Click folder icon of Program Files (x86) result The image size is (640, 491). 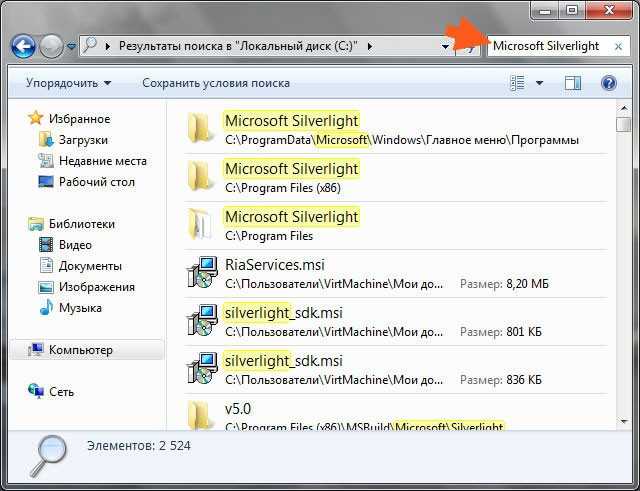[201, 177]
